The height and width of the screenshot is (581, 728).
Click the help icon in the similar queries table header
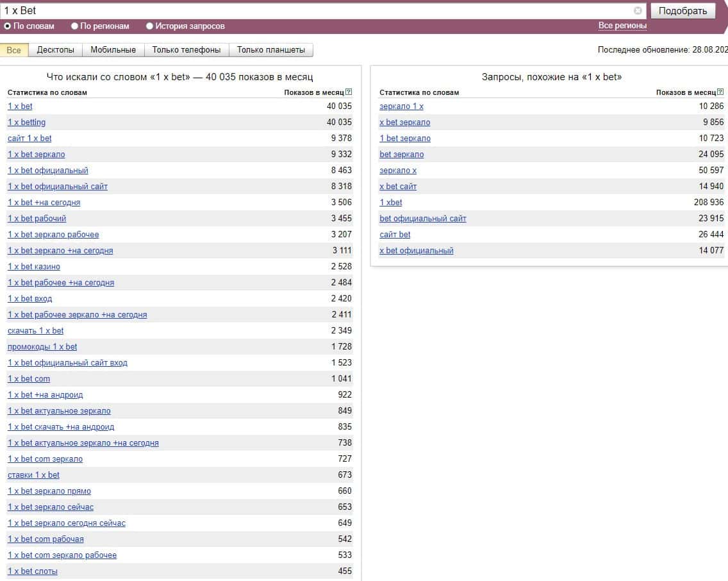point(720,92)
